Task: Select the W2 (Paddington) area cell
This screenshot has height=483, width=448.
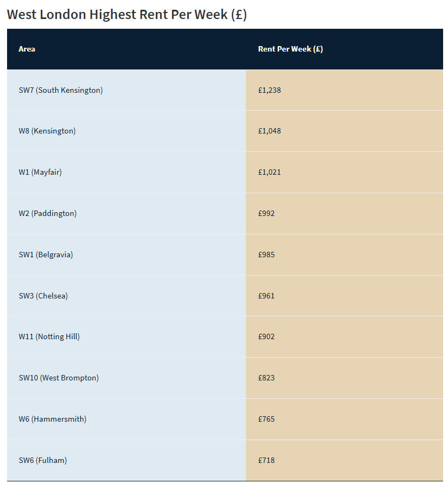Action: 127,213
